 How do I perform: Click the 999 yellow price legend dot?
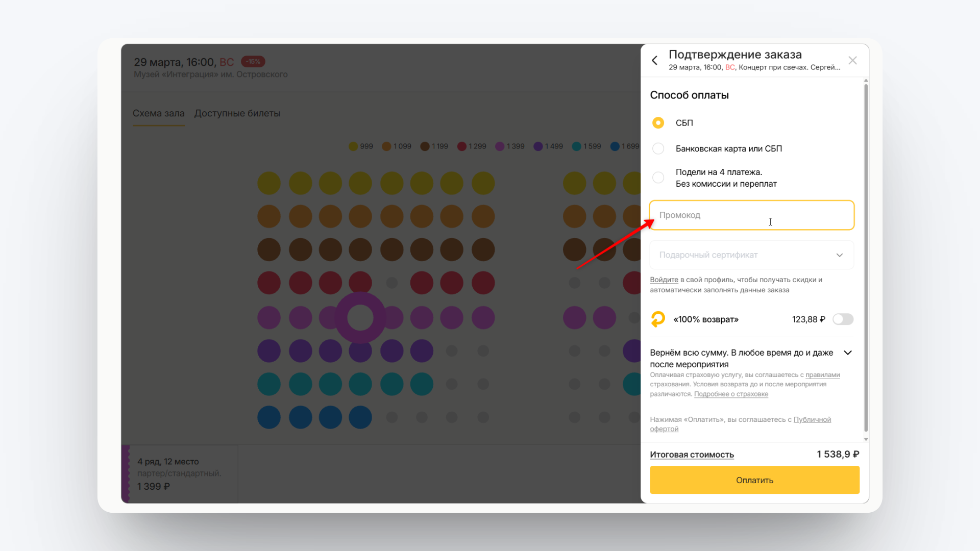coord(353,146)
